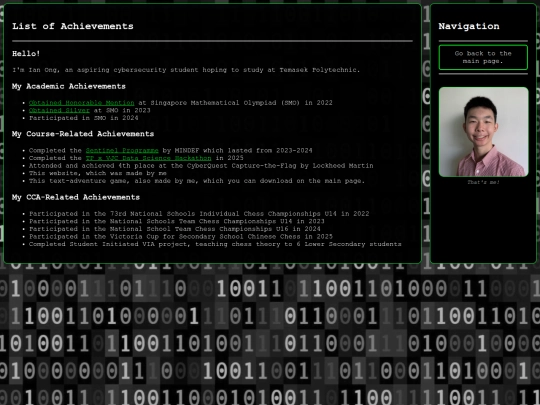Click the 73rd National Schools Individual Chess item
The image size is (540, 405).
point(199,214)
